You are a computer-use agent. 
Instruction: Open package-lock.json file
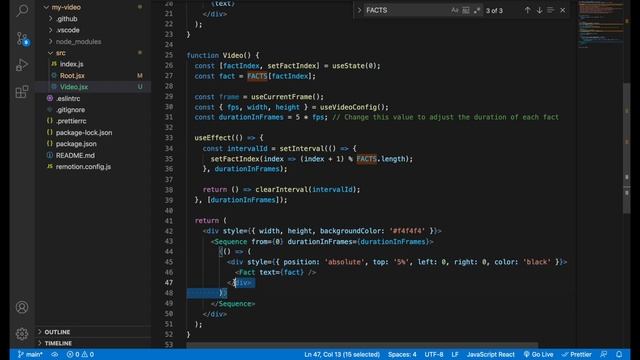click(x=84, y=133)
